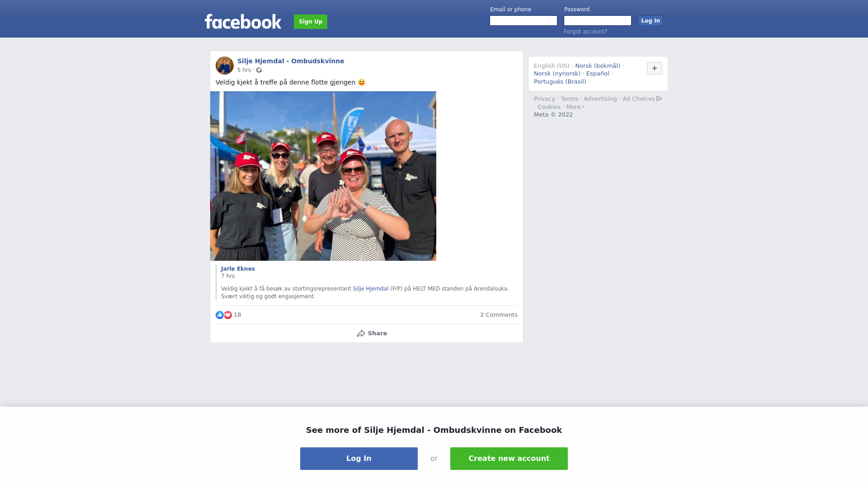This screenshot has height=488, width=868.
Task: Open the 2 Comments link
Action: (x=499, y=315)
